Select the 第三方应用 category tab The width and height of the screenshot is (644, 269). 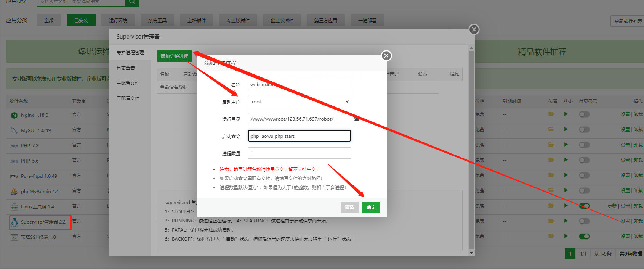[x=326, y=20]
